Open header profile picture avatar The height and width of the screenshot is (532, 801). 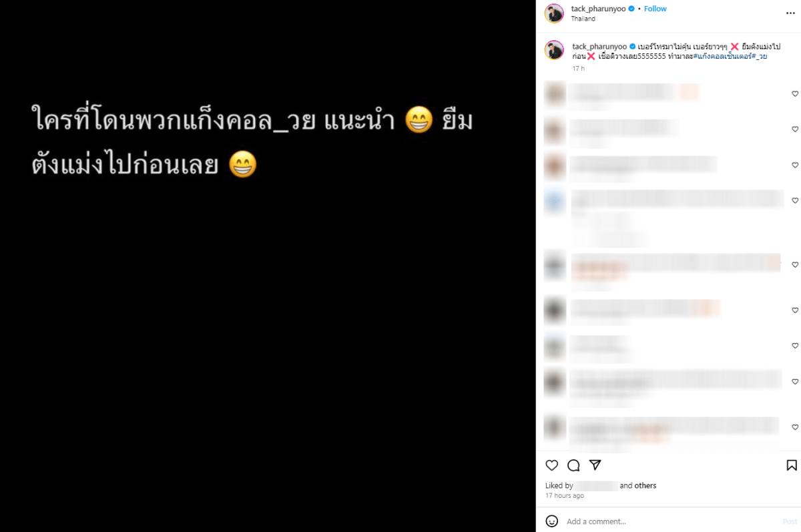click(554, 13)
